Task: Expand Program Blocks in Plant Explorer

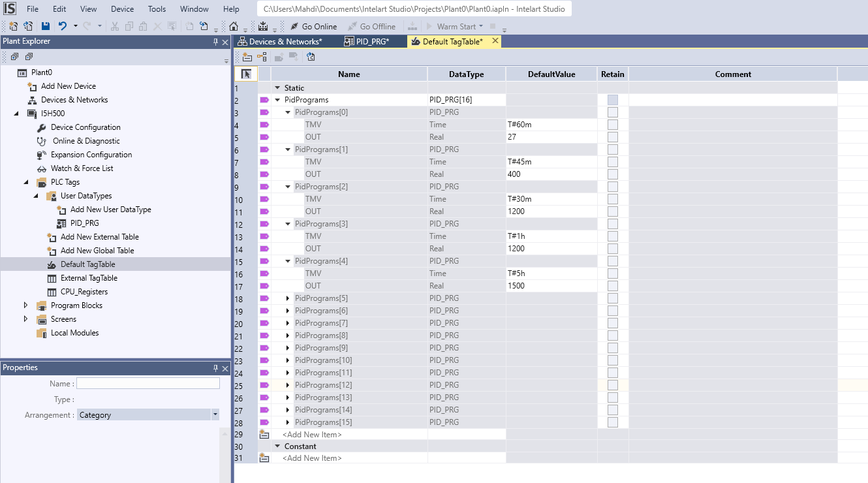Action: pyautogui.click(x=26, y=305)
